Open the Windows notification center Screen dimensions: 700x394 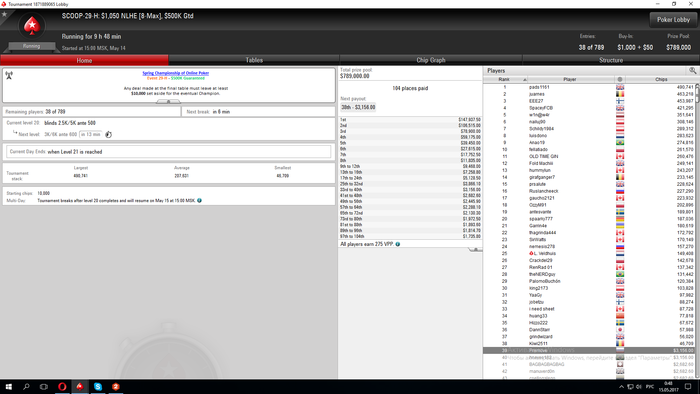(x=688, y=387)
